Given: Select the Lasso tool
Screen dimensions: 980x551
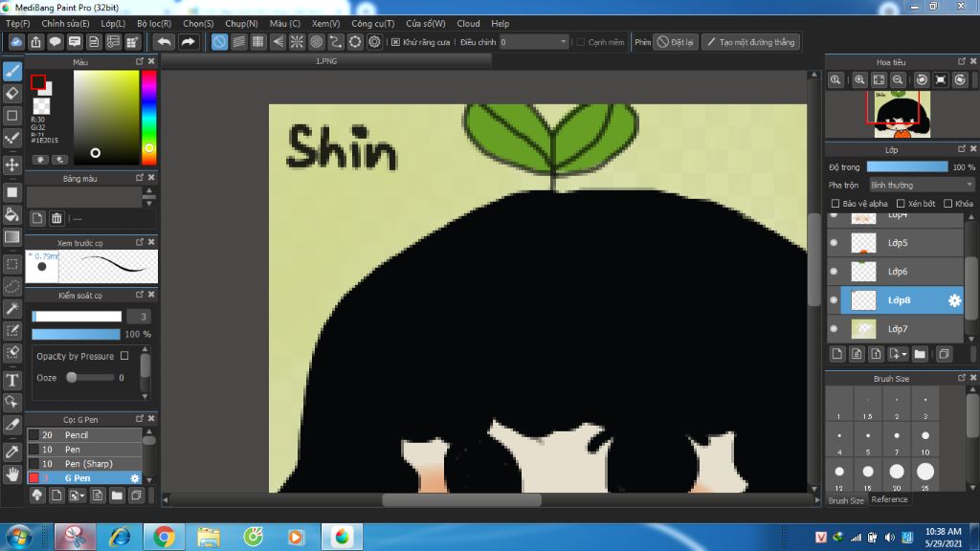Looking at the screenshot, I should tap(11, 287).
